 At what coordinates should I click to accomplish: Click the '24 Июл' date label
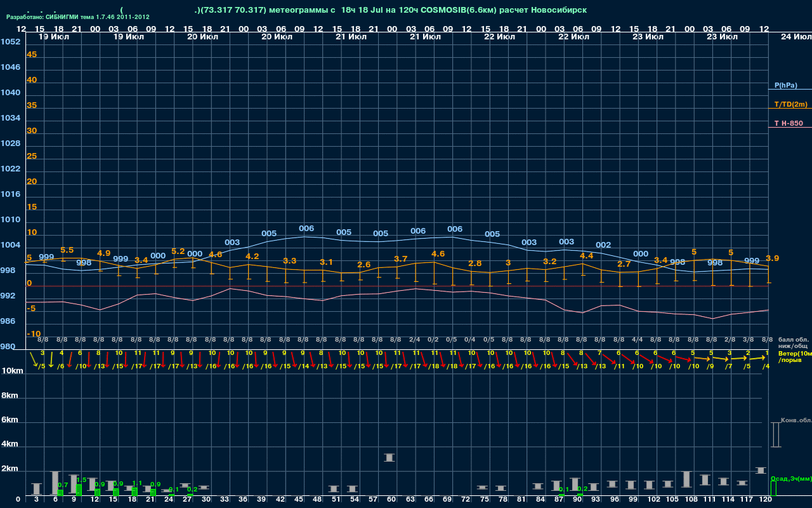[795, 37]
